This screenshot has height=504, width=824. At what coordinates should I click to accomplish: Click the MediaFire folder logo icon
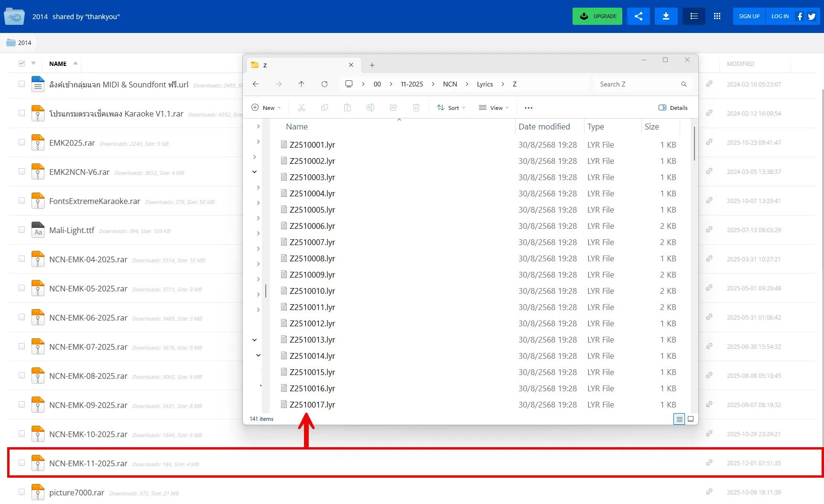tap(14, 16)
